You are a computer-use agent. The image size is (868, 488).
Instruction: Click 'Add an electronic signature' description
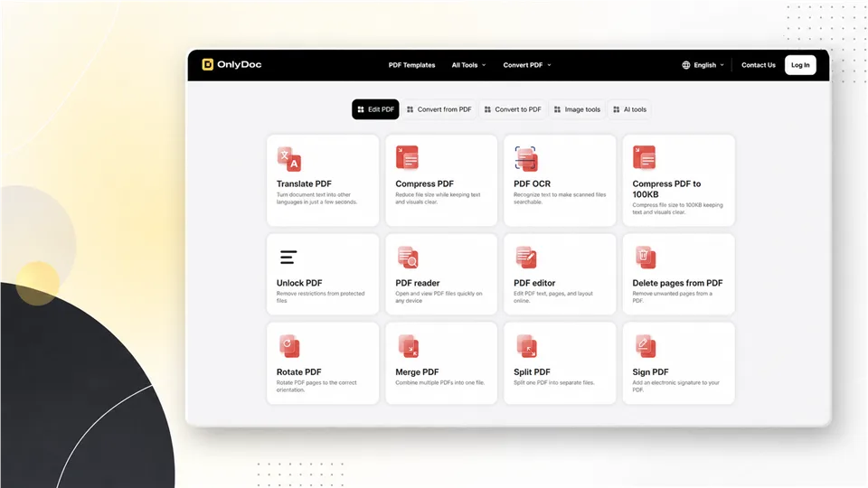676,386
